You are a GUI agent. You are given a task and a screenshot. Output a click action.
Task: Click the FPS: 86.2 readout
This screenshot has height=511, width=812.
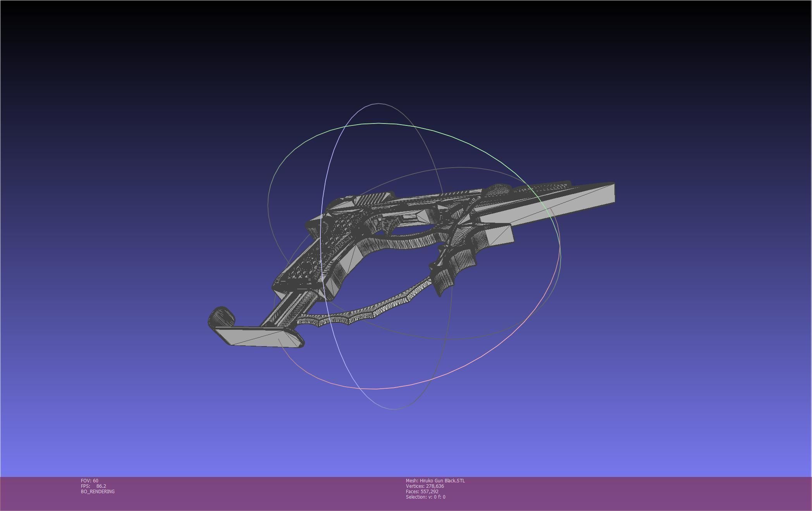93,486
